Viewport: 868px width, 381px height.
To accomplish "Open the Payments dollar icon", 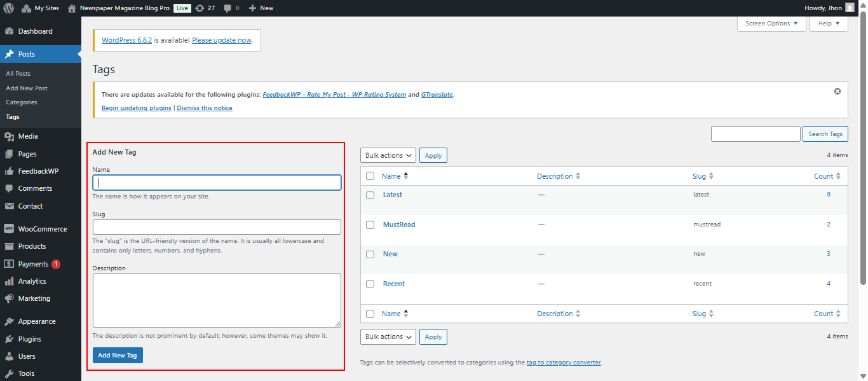I will pos(10,264).
